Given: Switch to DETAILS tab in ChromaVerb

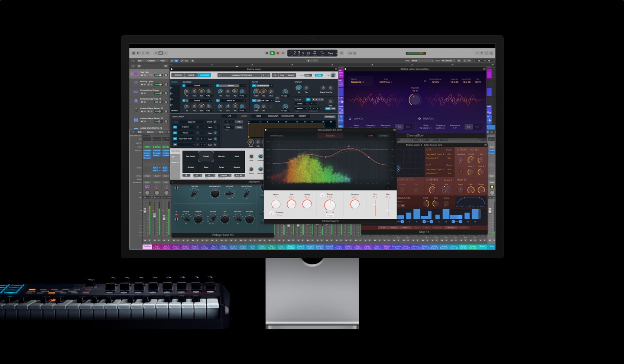Looking at the screenshot, I should pyautogui.click(x=383, y=136).
